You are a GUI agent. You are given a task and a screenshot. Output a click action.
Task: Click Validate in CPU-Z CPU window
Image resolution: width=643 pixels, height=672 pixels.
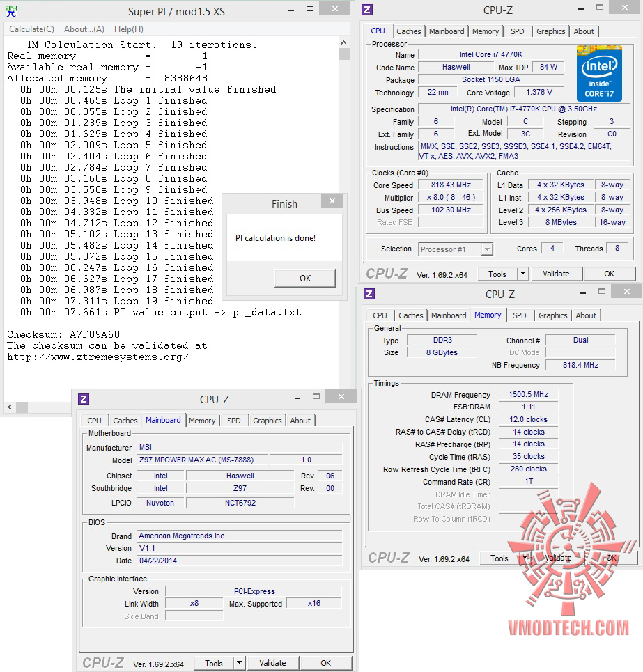tap(556, 274)
